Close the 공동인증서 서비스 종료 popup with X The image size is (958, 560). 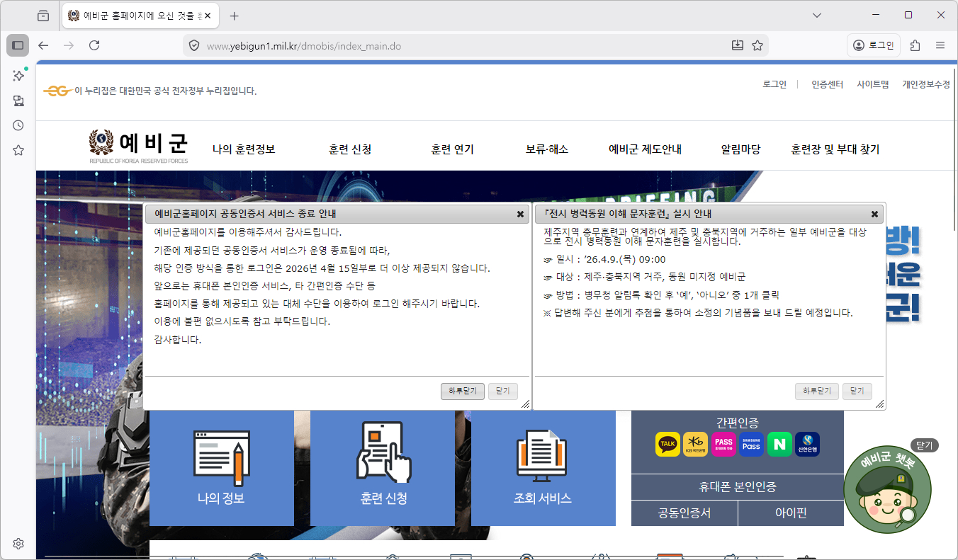click(x=520, y=214)
